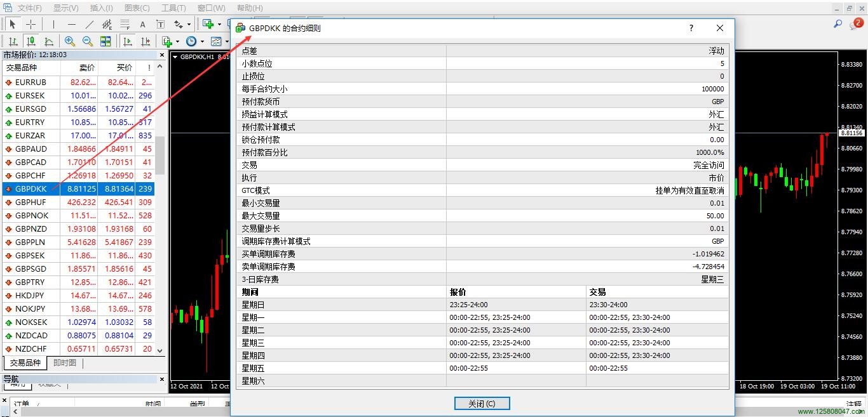868x417 pixels.
Task: Click the market watch scrollbar down arrow
Action: tap(159, 350)
